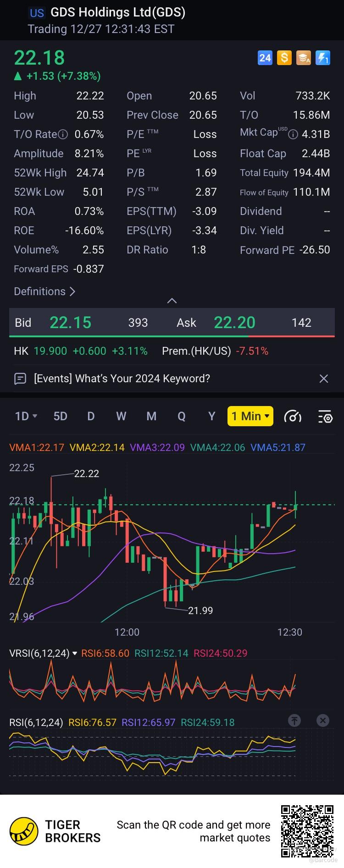Move the RSI panel up with the arrow icon

click(x=294, y=720)
